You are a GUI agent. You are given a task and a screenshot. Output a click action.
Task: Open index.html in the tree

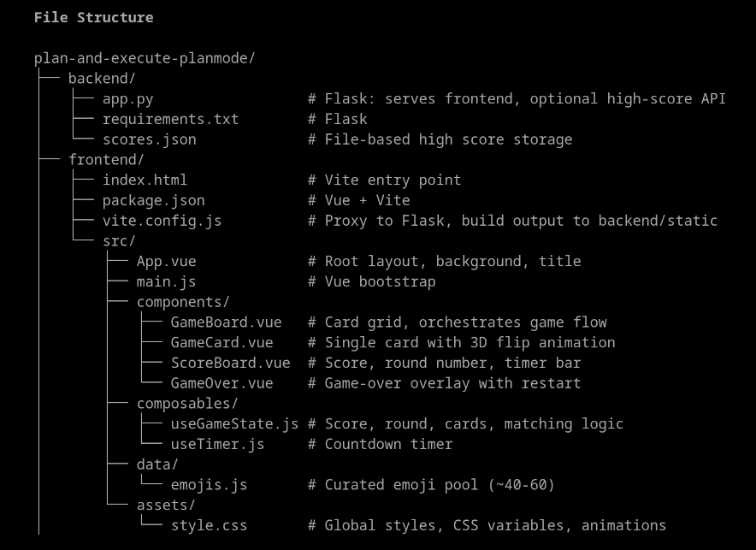(145, 180)
